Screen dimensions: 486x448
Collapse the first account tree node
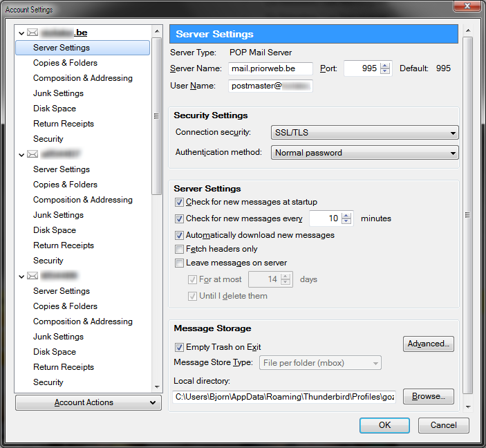(21, 33)
